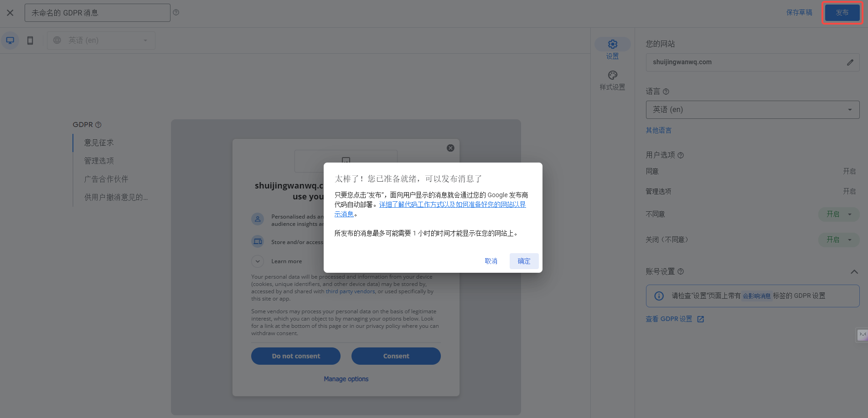The height and width of the screenshot is (418, 868).
Task: Click the external link icon beside 查看 GDPR 设置
Action: [701, 319]
